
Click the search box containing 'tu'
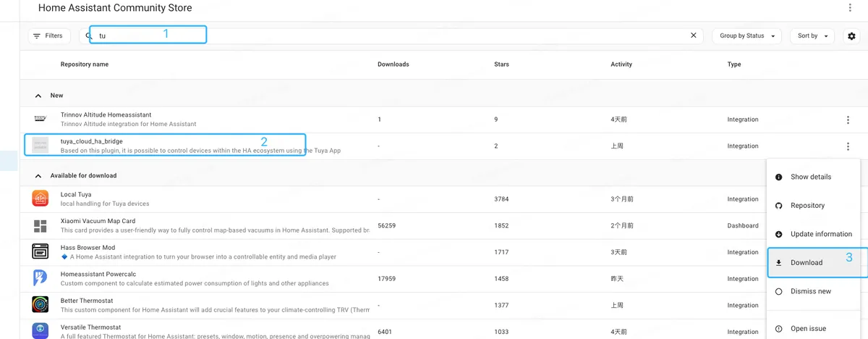pyautogui.click(x=391, y=35)
